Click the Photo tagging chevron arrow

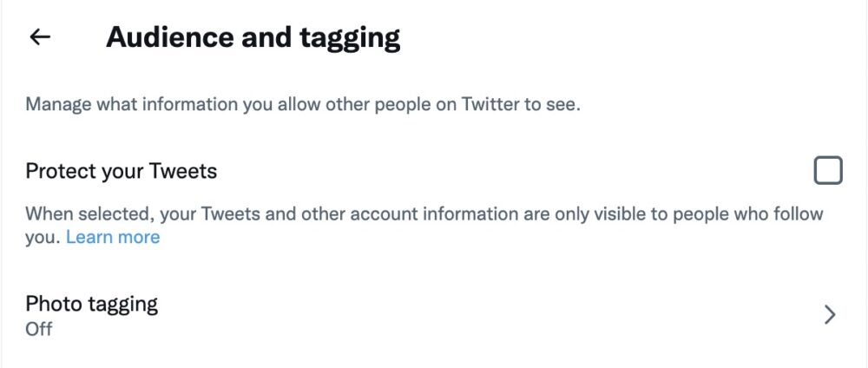tap(830, 315)
